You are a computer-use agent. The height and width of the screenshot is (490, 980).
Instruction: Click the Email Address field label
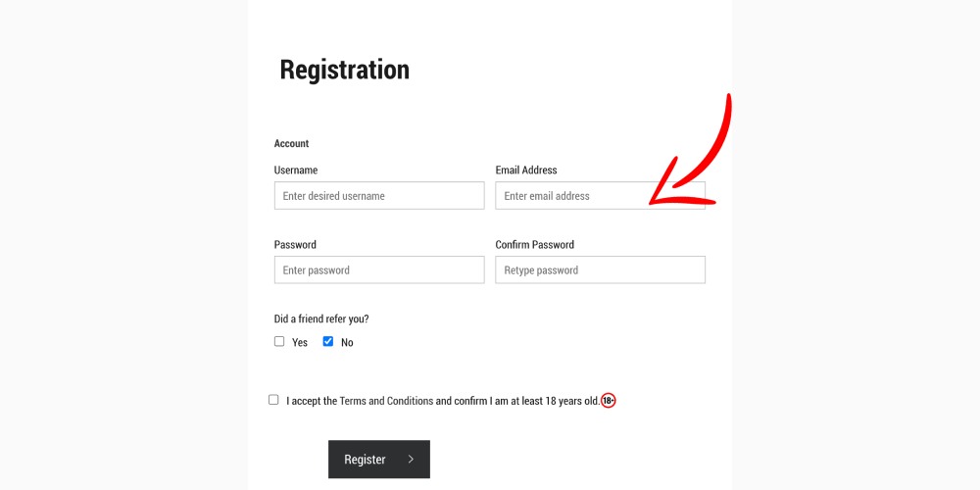(x=526, y=170)
